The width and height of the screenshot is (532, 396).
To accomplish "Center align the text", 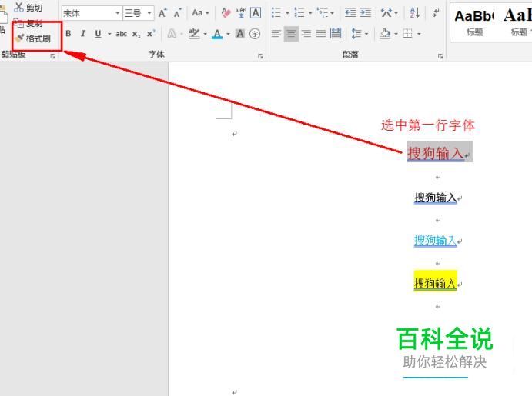I will (x=291, y=34).
